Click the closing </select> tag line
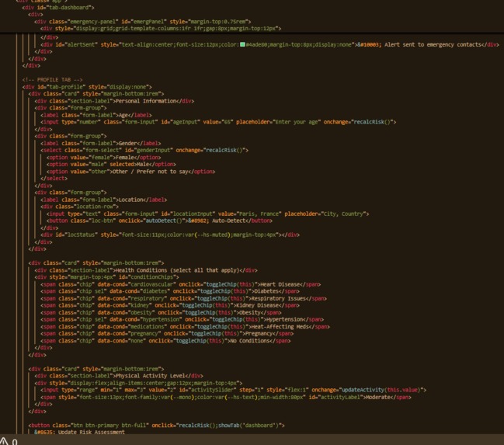The image size is (504, 445). click(54, 179)
